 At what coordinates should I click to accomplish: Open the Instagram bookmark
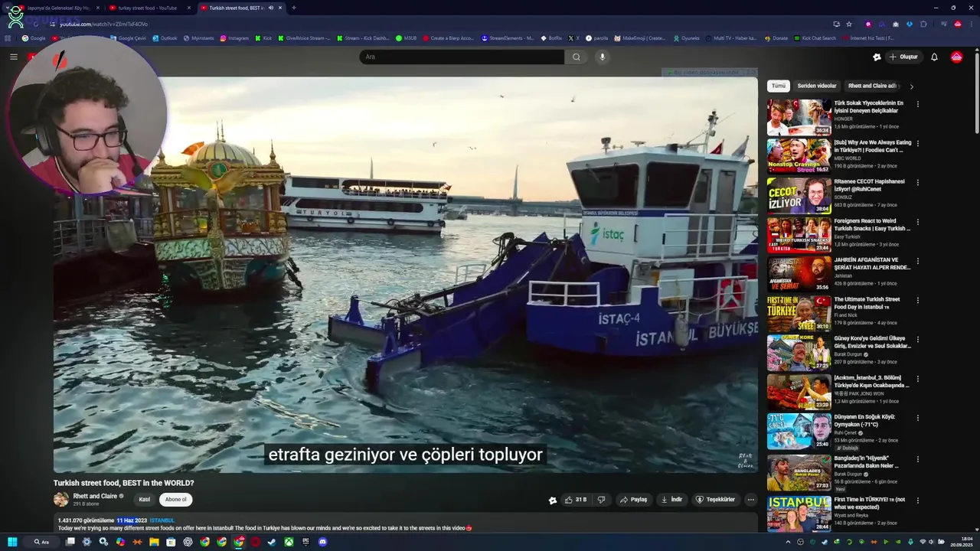234,37
